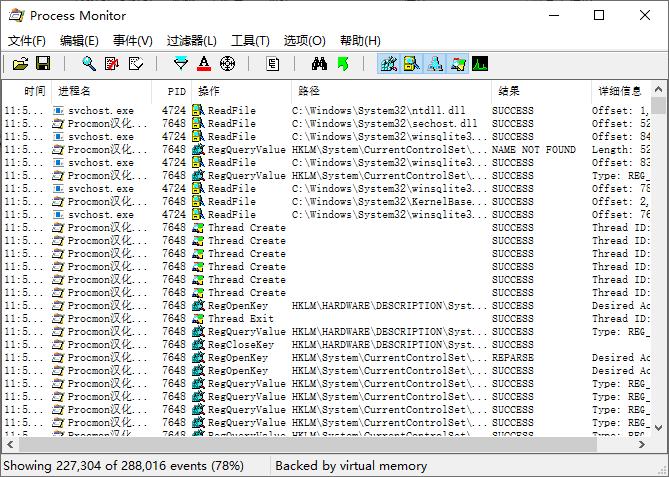Viewport: 669px width, 477px height.
Task: Open a saved log with the folder icon
Action: tap(20, 64)
